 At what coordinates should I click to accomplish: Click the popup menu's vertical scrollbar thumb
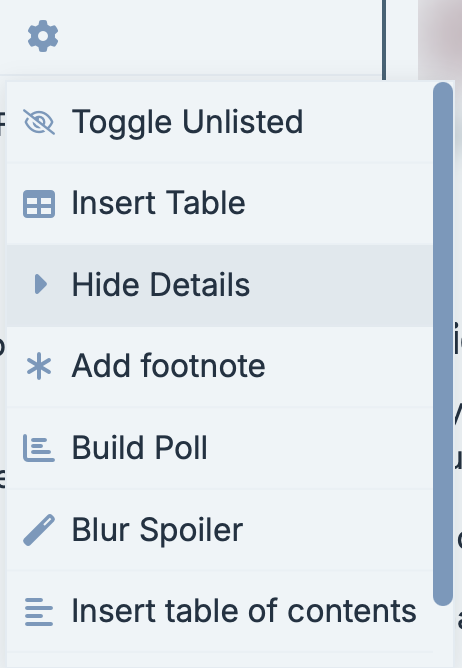click(443, 343)
